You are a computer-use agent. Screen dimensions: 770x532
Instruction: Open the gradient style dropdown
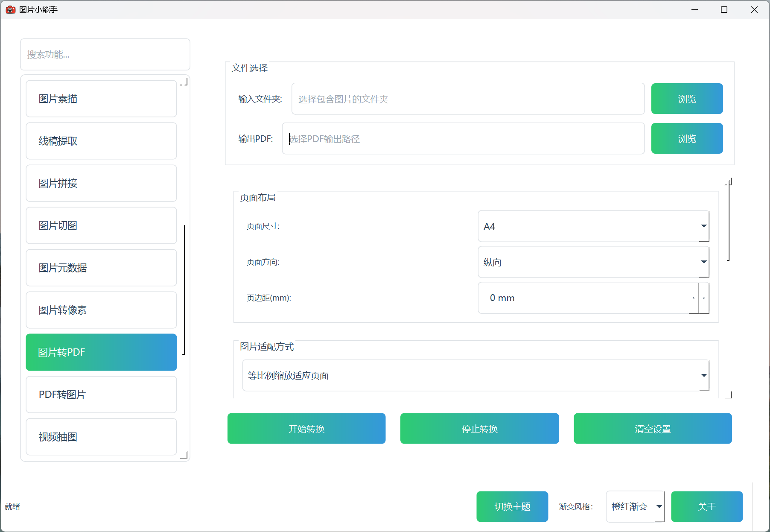[635, 507]
